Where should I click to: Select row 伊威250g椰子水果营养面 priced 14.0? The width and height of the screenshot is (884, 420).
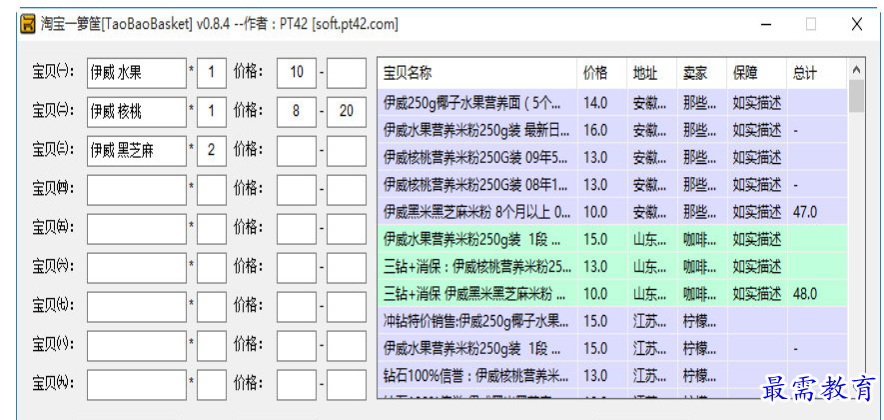pyautogui.click(x=613, y=103)
